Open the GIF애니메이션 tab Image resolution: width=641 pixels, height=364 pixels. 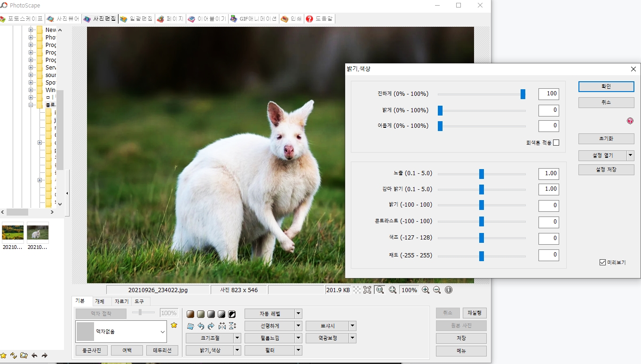point(253,19)
